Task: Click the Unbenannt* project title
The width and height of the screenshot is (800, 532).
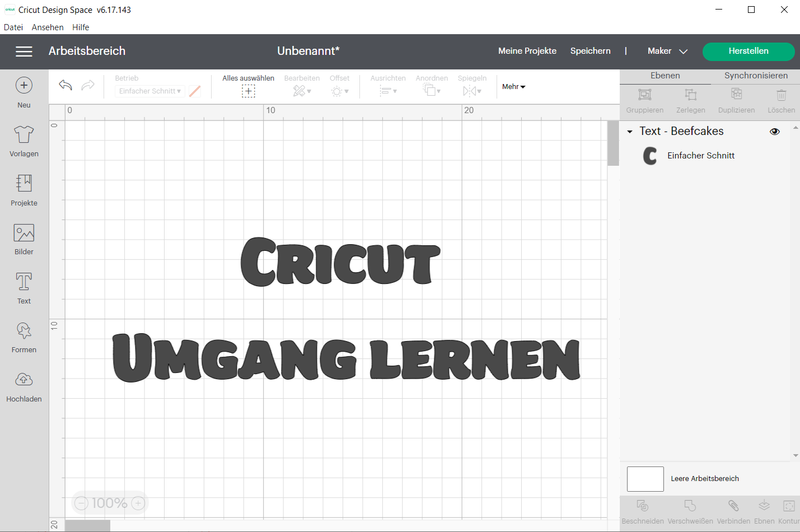Action: [x=308, y=51]
